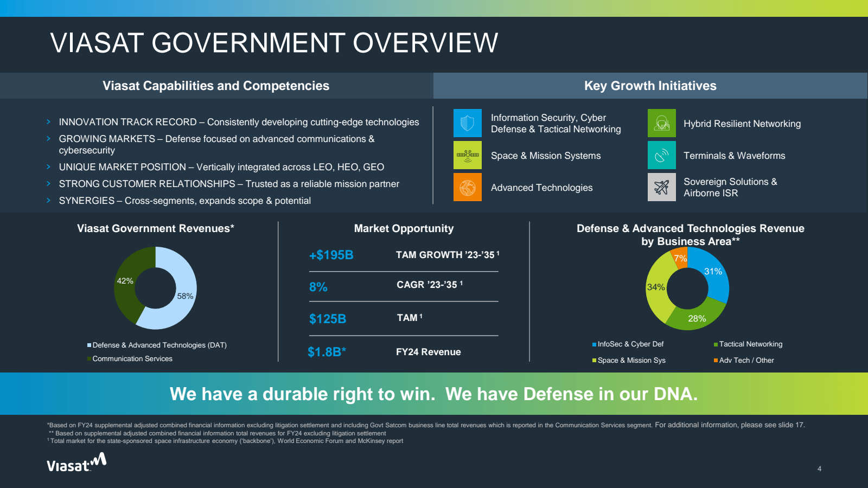Click the Market Opportunity heading
The width and height of the screenshot is (868, 488).
(404, 228)
